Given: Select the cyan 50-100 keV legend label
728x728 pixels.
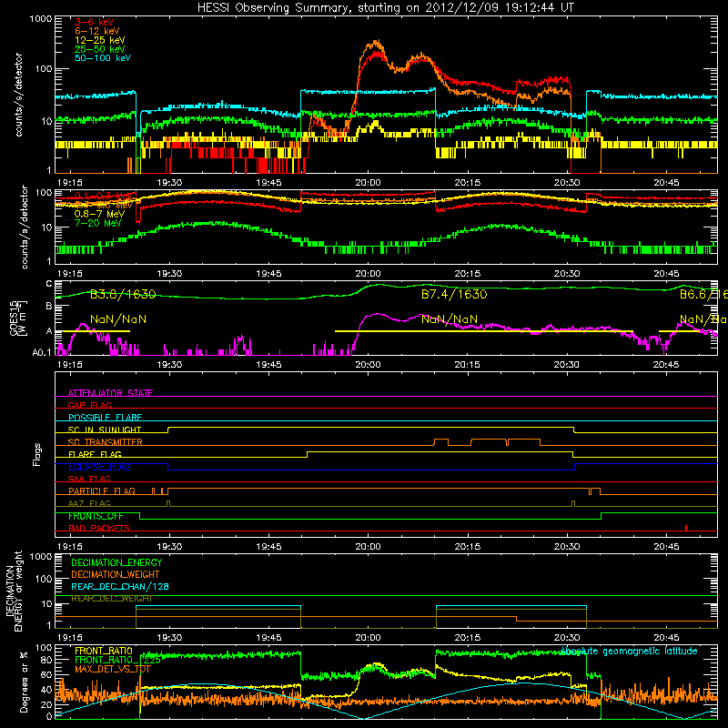Looking at the screenshot, I should [x=103, y=58].
